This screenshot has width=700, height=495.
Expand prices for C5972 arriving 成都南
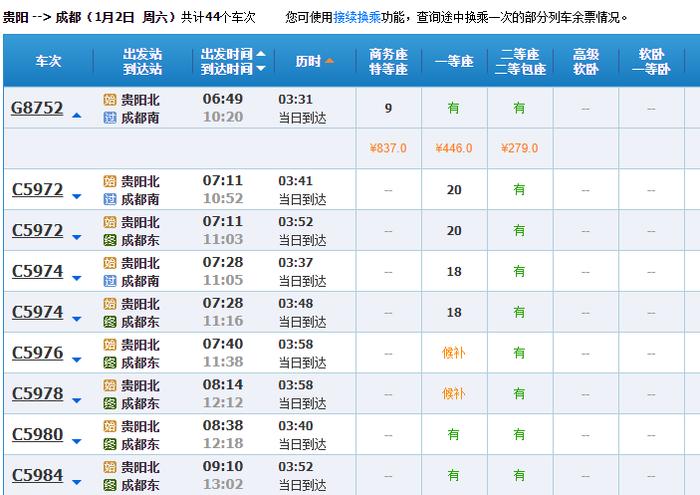pos(77,196)
